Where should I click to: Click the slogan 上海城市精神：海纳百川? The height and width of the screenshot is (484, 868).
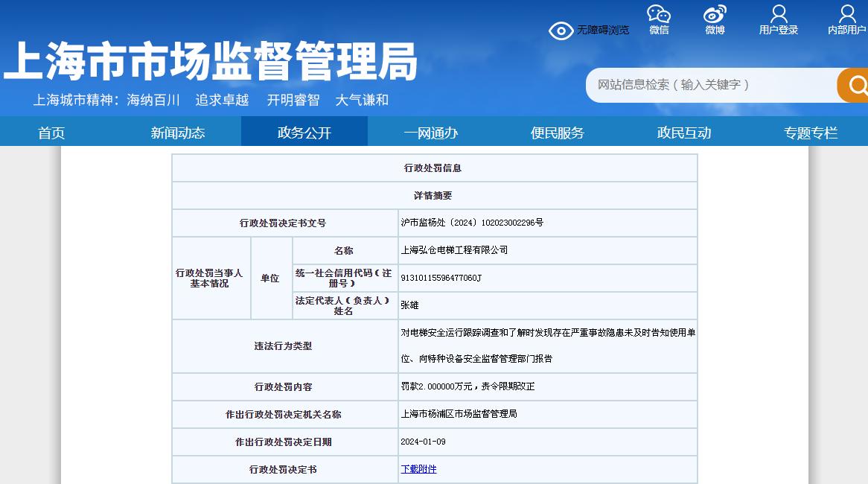pos(106,101)
